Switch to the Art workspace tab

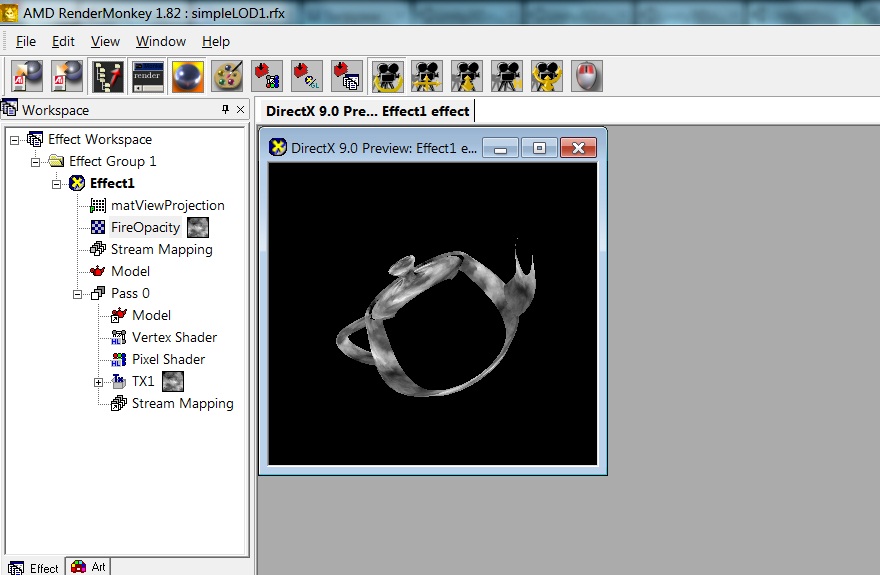89,567
